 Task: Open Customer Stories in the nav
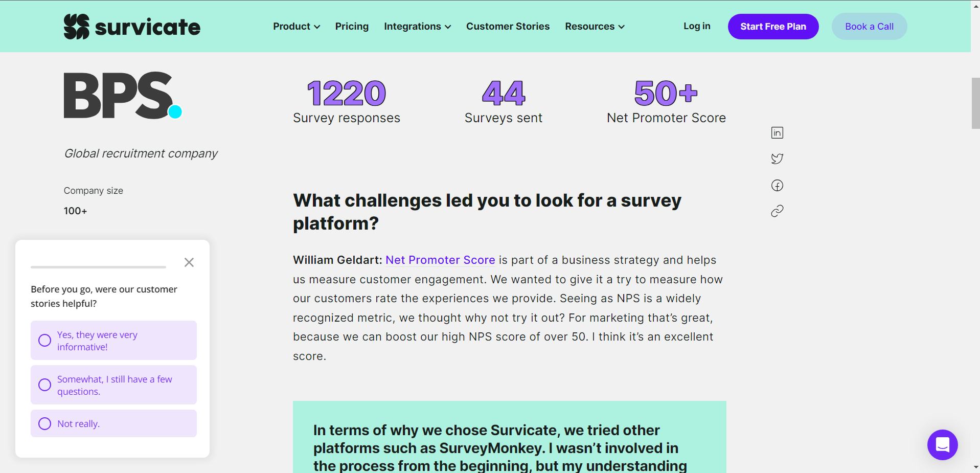pyautogui.click(x=508, y=27)
